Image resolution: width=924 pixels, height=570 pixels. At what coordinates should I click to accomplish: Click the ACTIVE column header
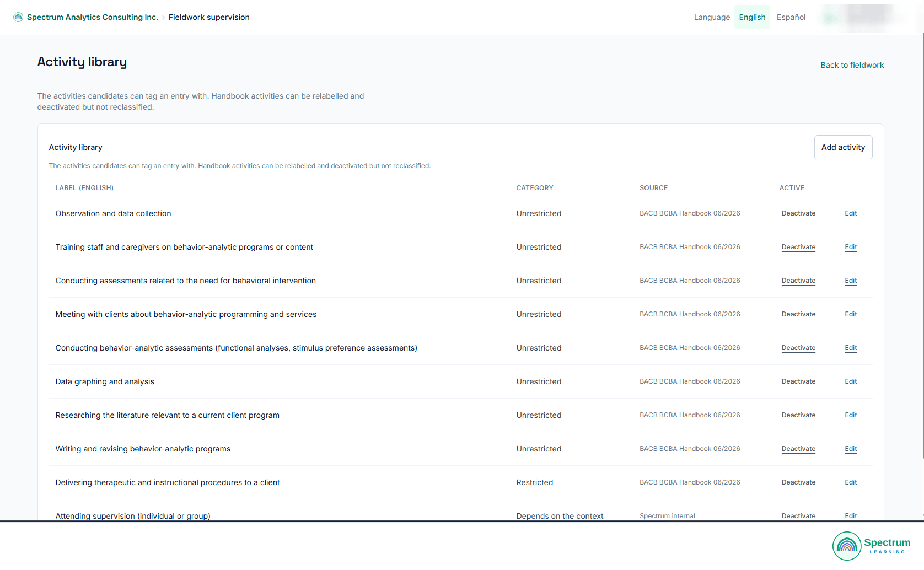point(792,188)
